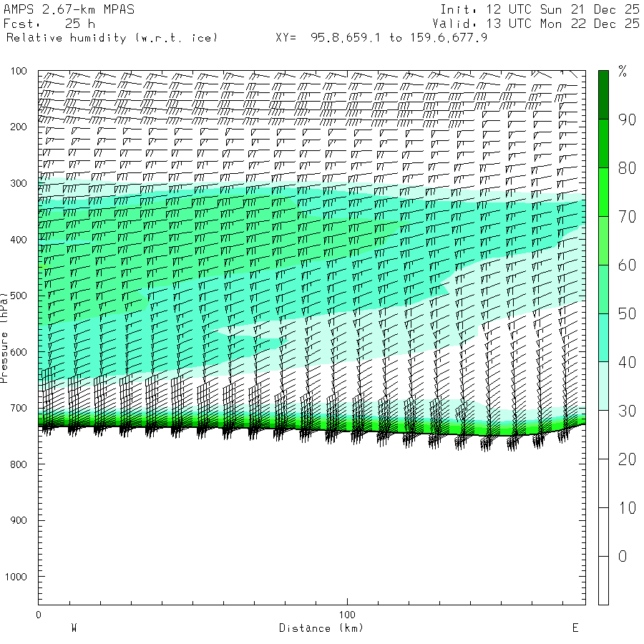Click the 80-90% green colorbar segment
The width and height of the screenshot is (644, 644).
(603, 143)
